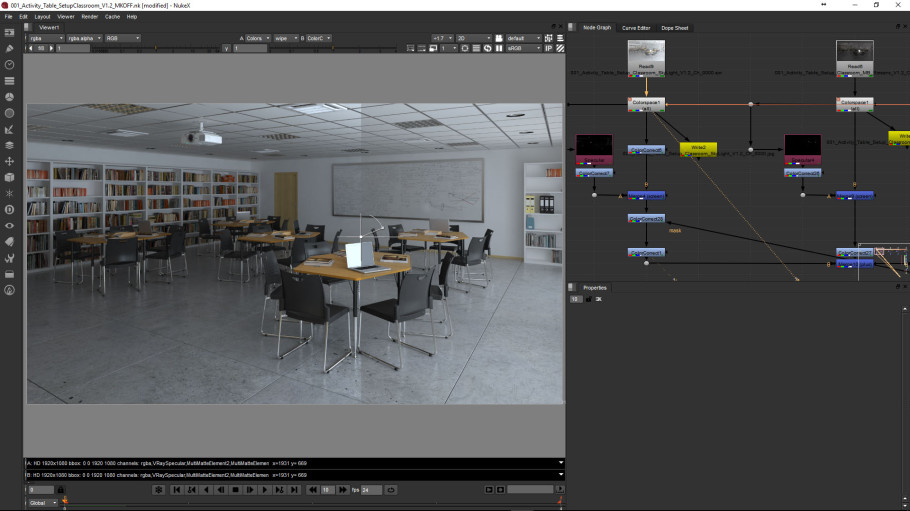The width and height of the screenshot is (910, 511).
Task: Open the Render menu
Action: (89, 17)
